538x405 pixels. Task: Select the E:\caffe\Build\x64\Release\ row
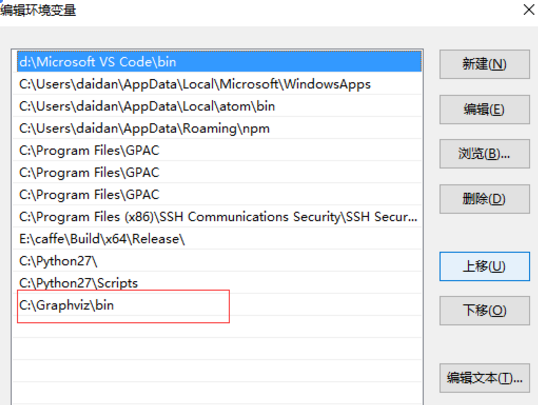tap(219, 239)
